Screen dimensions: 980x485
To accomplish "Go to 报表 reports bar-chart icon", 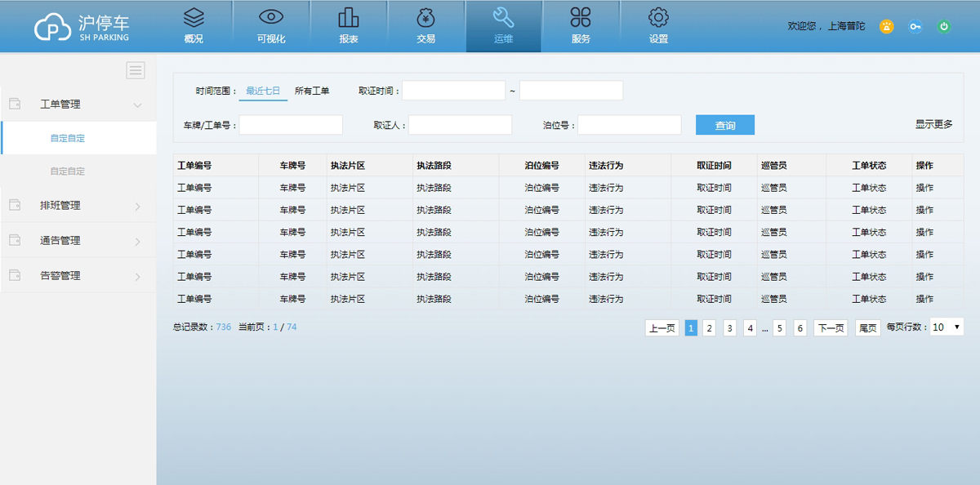I will (x=349, y=26).
